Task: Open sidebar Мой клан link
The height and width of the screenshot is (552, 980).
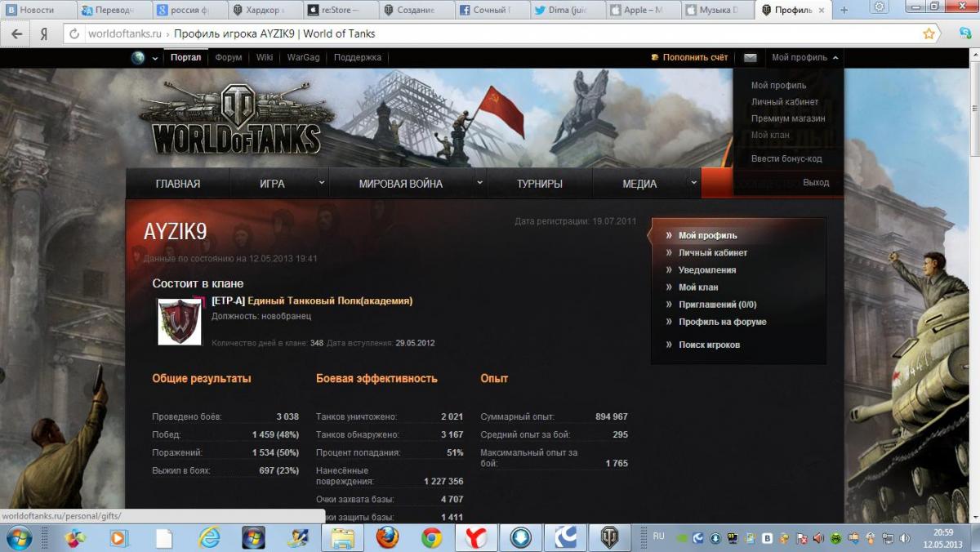Action: click(698, 287)
